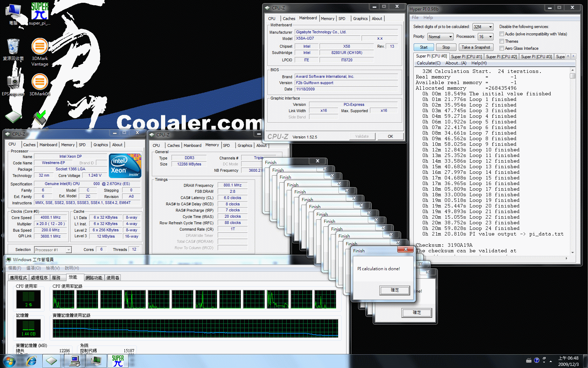This screenshot has height=368, width=588.
Task: Click the Task Manager title bar icon
Action: pos(8,259)
